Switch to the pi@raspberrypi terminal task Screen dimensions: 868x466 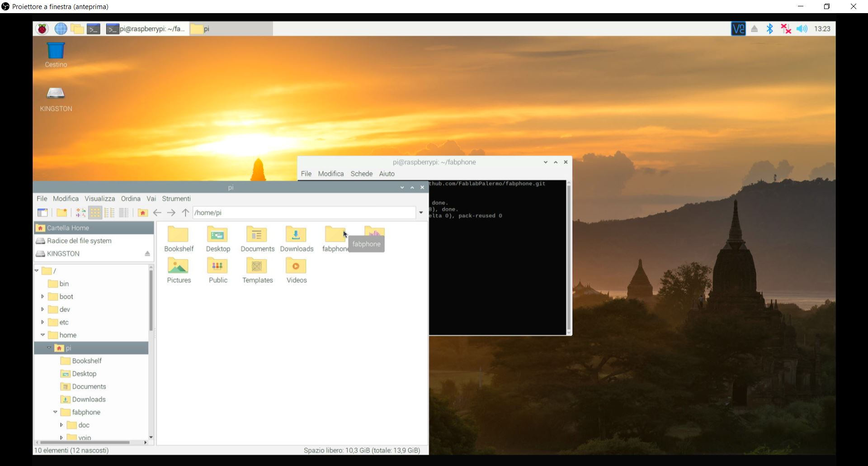146,29
